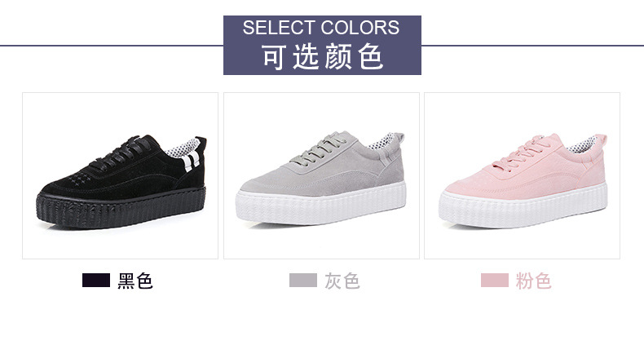Click white heel stripes on black sneaker

192,162
